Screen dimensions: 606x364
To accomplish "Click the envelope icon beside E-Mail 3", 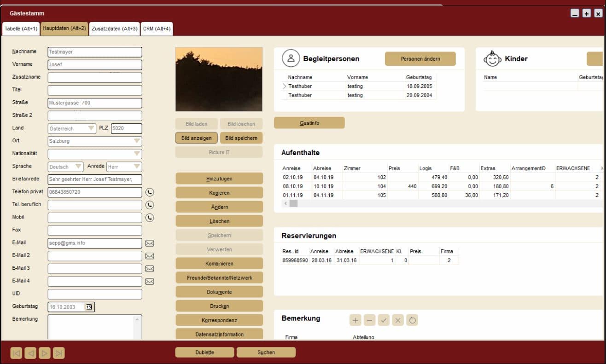I will pos(150,269).
